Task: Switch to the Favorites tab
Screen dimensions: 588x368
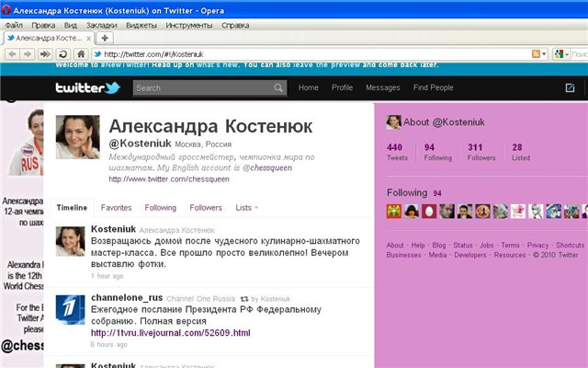Action: point(116,208)
